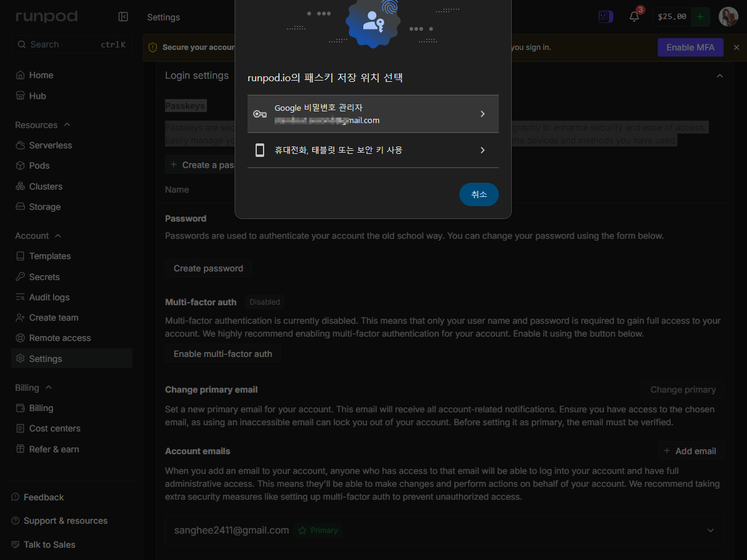The height and width of the screenshot is (560, 747).
Task: Click the Refer & earn gift icon
Action: (20, 449)
